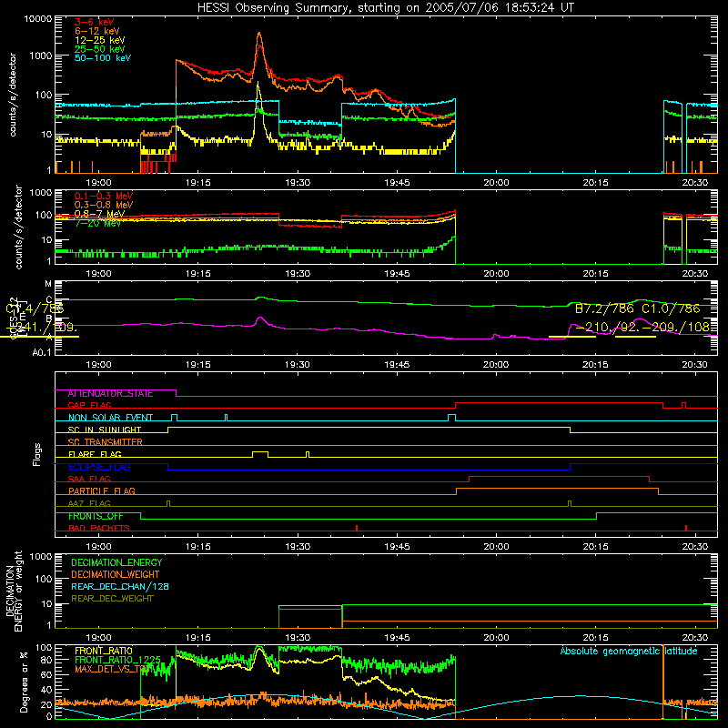Select the green FRONTS_OFF label
The width and height of the screenshot is (728, 728).
click(x=96, y=516)
